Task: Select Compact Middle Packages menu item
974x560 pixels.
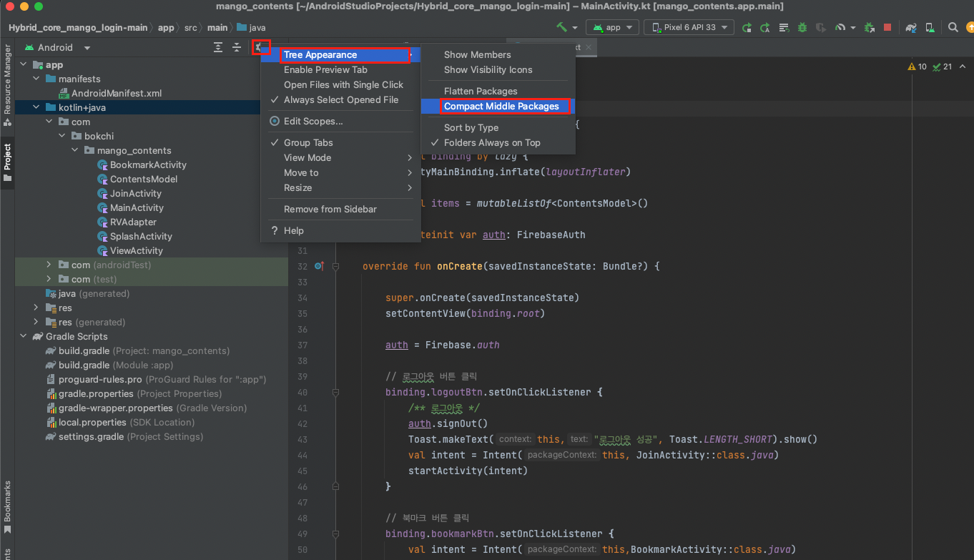Action: [501, 107]
